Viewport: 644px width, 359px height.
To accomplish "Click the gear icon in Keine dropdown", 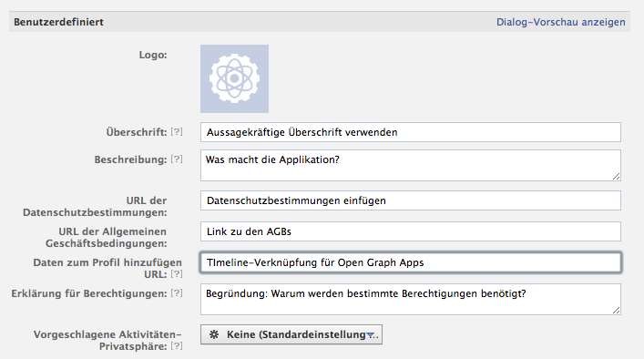I will pyautogui.click(x=214, y=334).
